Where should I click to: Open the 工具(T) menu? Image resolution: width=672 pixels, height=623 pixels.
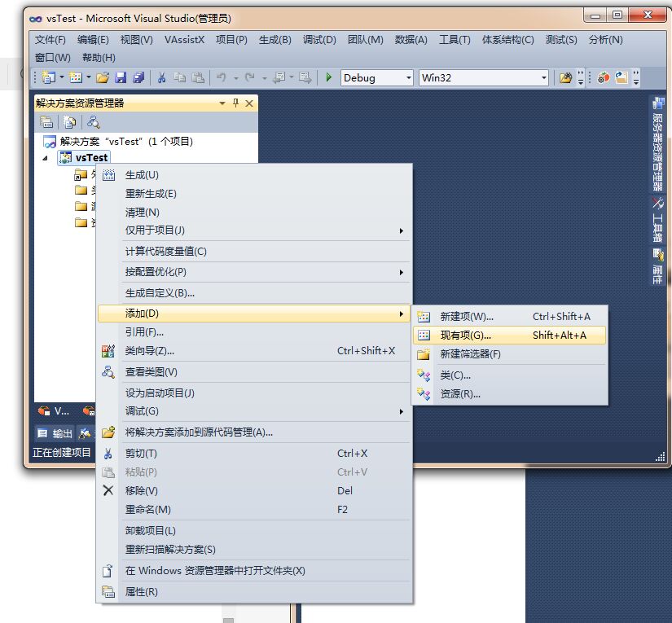455,40
